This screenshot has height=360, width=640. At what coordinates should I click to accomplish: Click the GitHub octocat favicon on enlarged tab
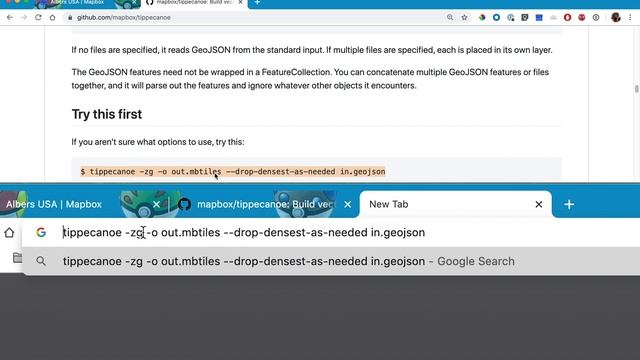[x=184, y=204]
